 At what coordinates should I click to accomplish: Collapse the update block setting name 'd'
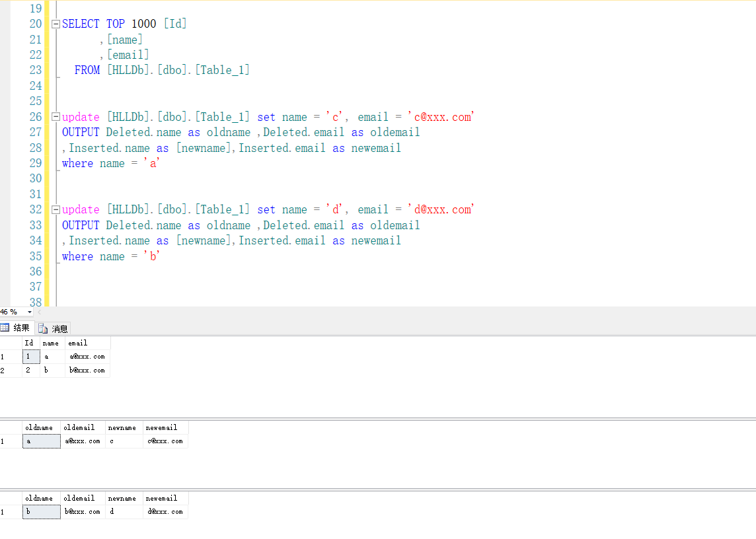pyautogui.click(x=56, y=209)
